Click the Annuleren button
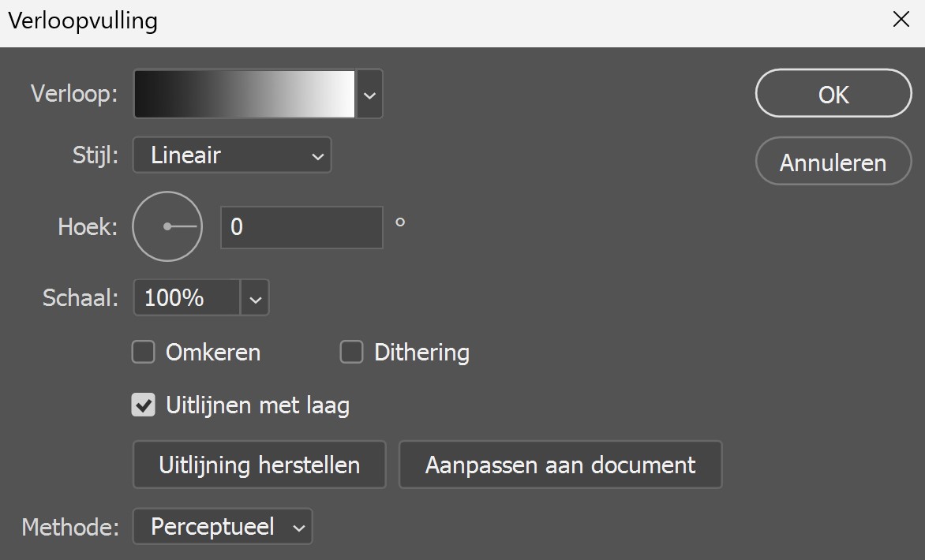This screenshot has height=560, width=925. pos(833,162)
